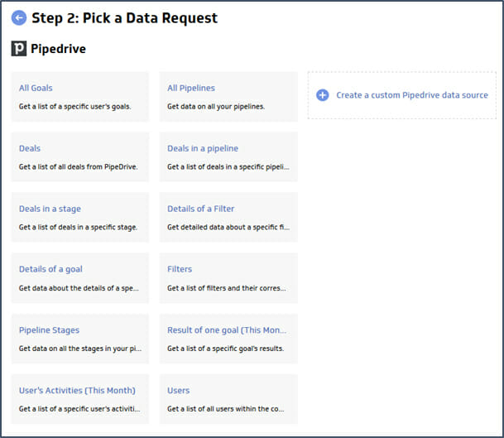This screenshot has height=438, width=504.
Task: Select the Result of one goal request
Action: pyautogui.click(x=228, y=339)
